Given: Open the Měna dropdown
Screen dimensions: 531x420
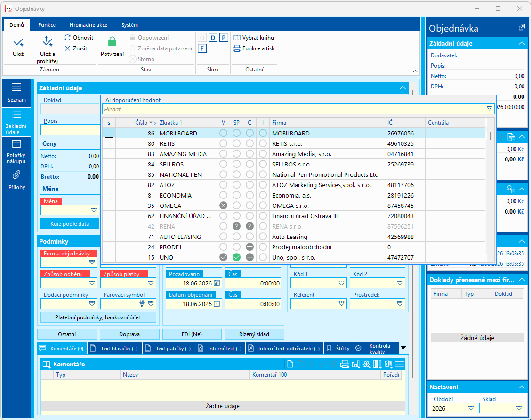Looking at the screenshot, I should tap(94, 210).
